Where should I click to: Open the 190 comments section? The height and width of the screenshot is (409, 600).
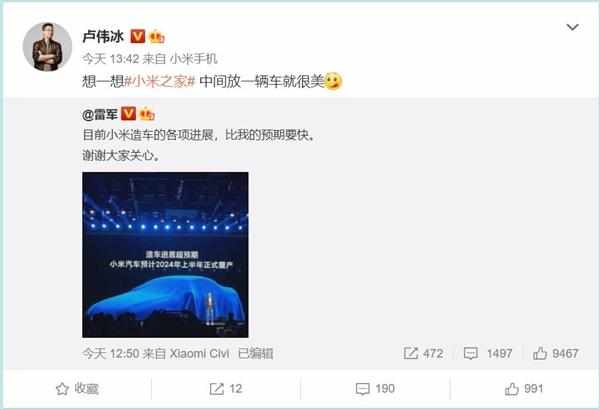[375, 389]
